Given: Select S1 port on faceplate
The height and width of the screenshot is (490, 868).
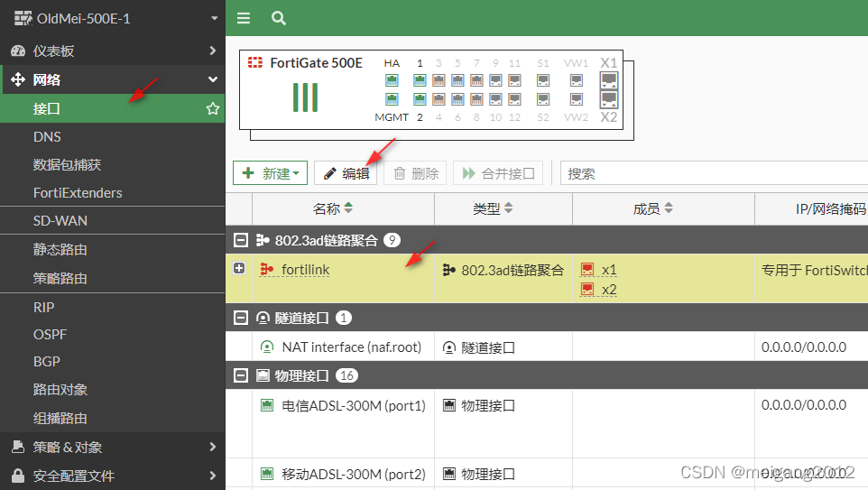Looking at the screenshot, I should [x=543, y=80].
